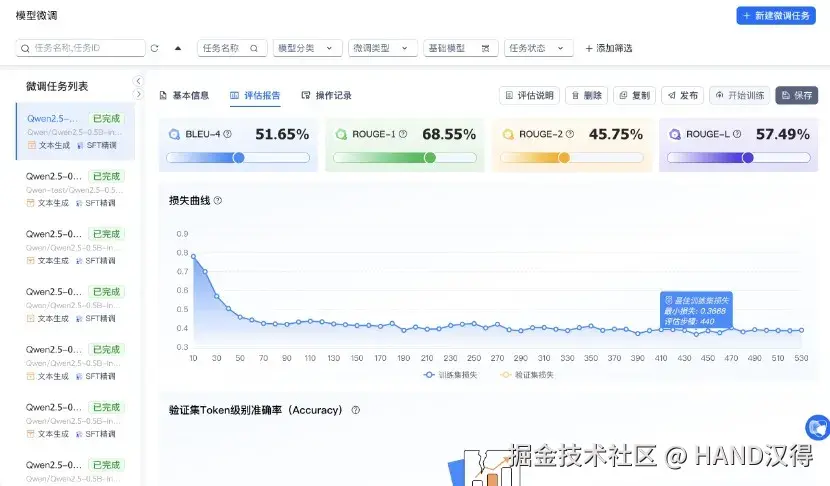This screenshot has height=486, width=830.
Task: Select the first selected Qwen2.5 task in list
Action: pyautogui.click(x=76, y=131)
